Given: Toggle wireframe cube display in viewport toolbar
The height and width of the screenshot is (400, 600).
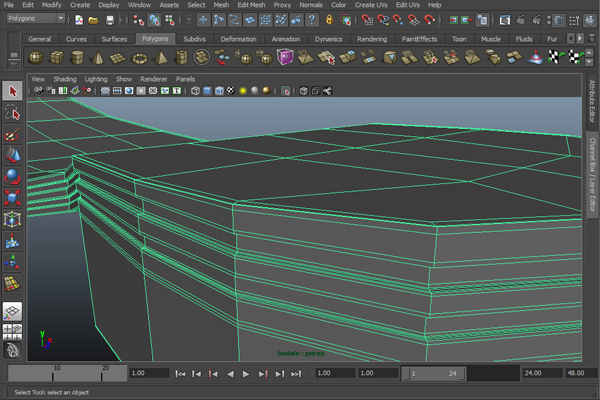Looking at the screenshot, I should pos(195,91).
